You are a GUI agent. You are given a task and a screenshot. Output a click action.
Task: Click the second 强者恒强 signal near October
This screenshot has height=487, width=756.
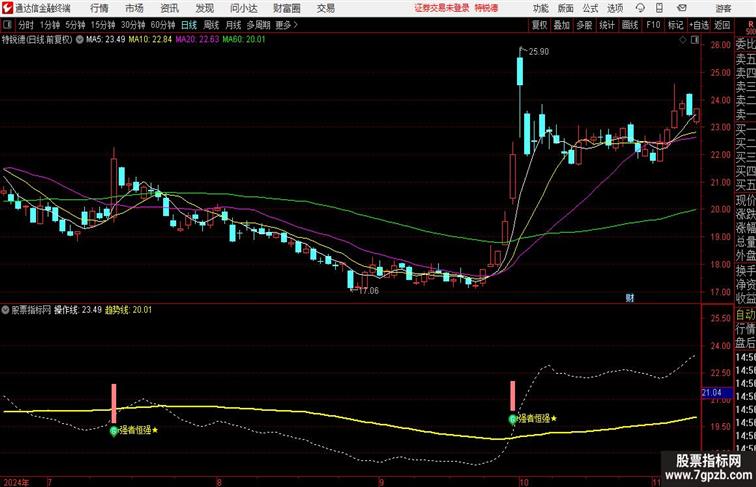533,419
